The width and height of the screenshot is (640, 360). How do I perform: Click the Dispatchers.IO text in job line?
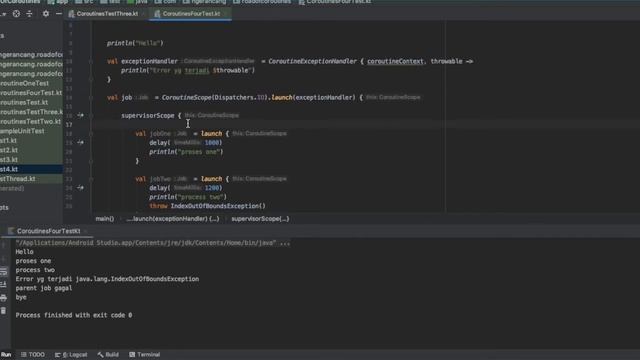(240, 98)
